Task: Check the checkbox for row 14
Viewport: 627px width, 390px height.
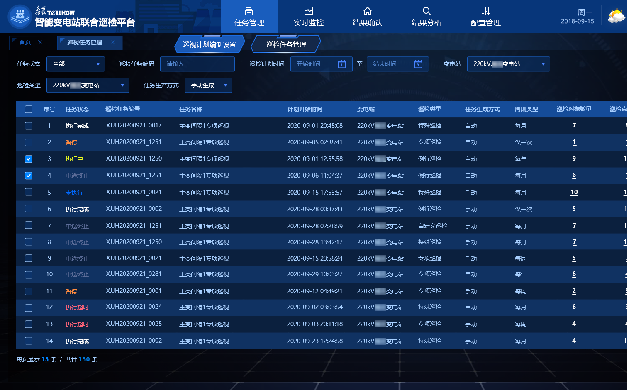Action: coord(28,341)
